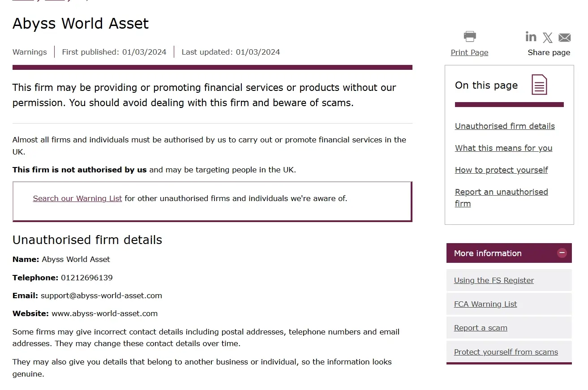The width and height of the screenshot is (588, 390).
Task: Open Report an unauthorised firm link
Action: (x=501, y=192)
